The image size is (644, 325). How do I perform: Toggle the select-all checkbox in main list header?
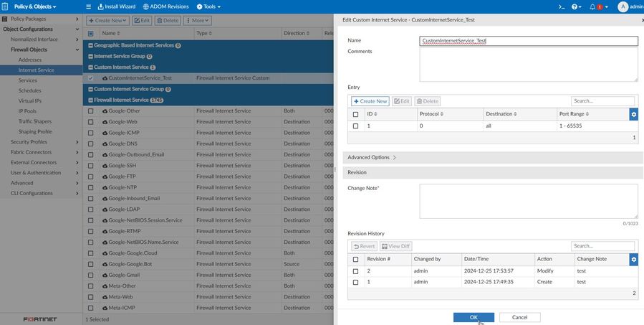(x=91, y=33)
